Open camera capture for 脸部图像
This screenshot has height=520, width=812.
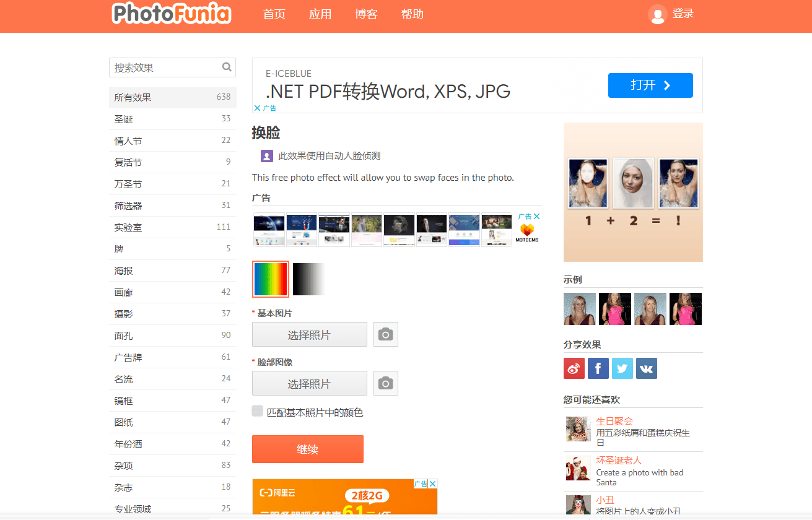385,383
